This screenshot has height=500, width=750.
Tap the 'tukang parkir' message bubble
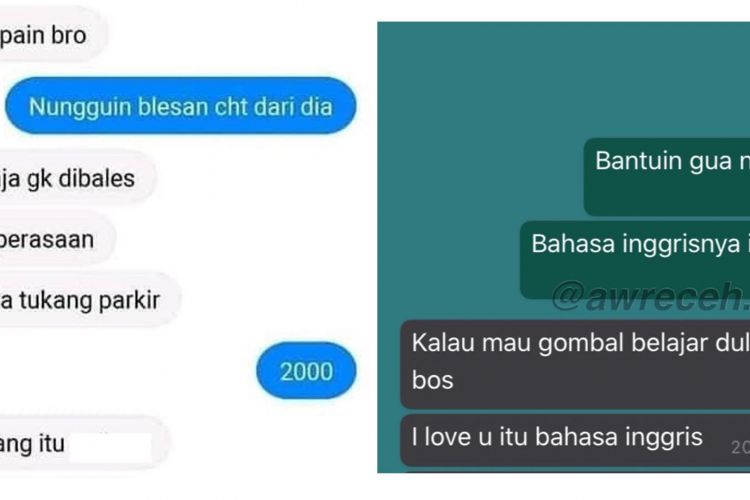coord(89,300)
